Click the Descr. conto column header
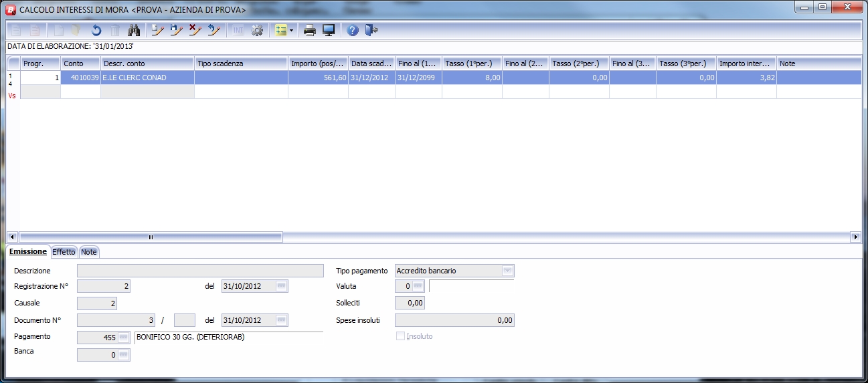The width and height of the screenshot is (868, 383). 147,63
